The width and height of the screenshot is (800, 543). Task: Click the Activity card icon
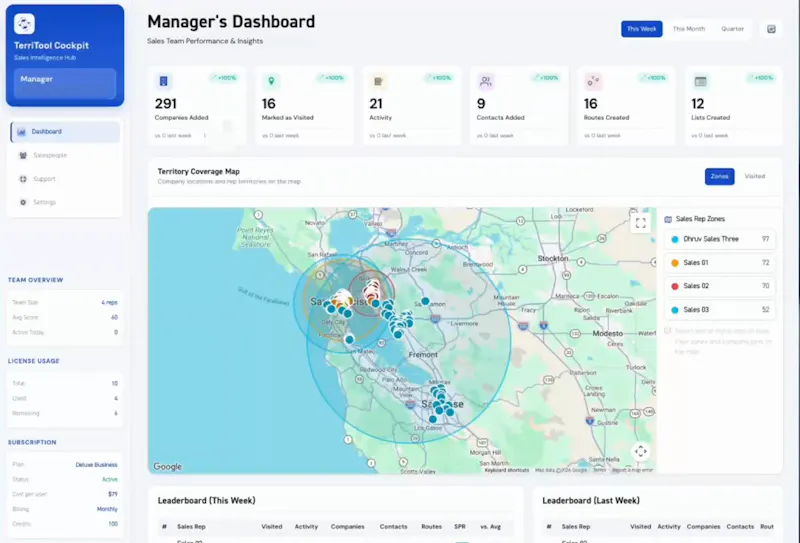(x=378, y=81)
